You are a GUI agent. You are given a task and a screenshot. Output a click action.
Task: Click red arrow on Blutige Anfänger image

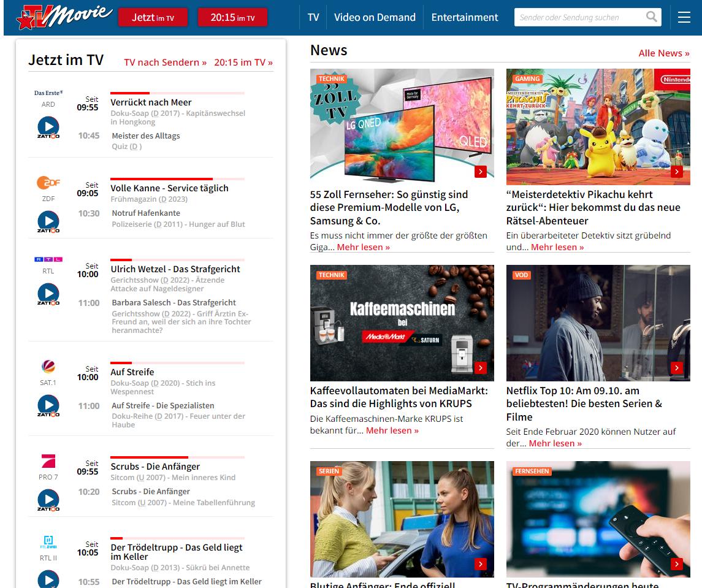(481, 564)
